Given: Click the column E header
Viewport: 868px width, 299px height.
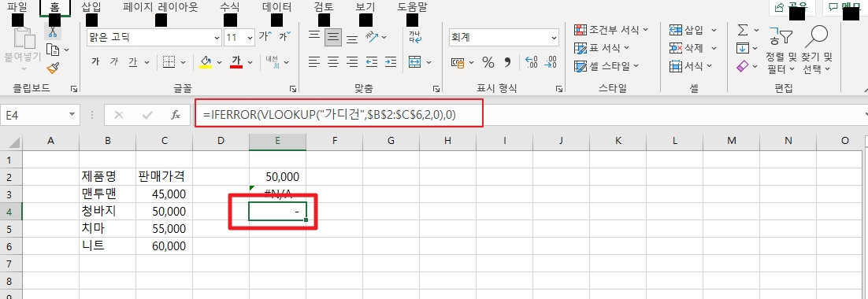Looking at the screenshot, I should tap(277, 141).
